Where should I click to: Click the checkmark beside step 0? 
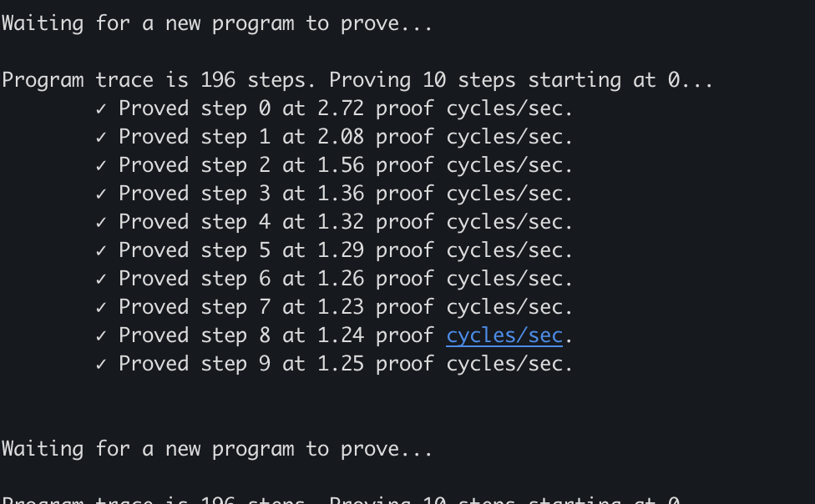(x=101, y=109)
